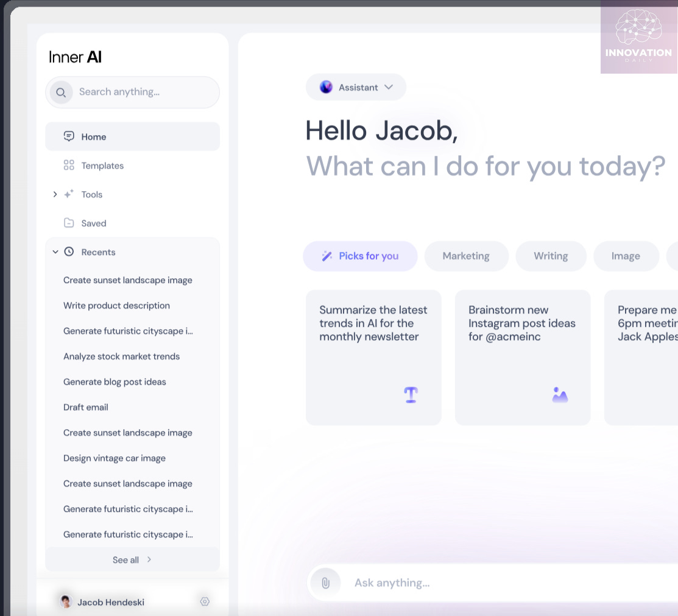The image size is (678, 616).
Task: Open the Saved section
Action: tap(132, 223)
